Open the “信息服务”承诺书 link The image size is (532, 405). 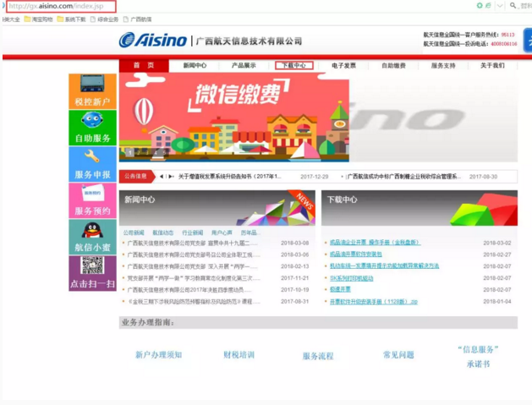(x=478, y=357)
